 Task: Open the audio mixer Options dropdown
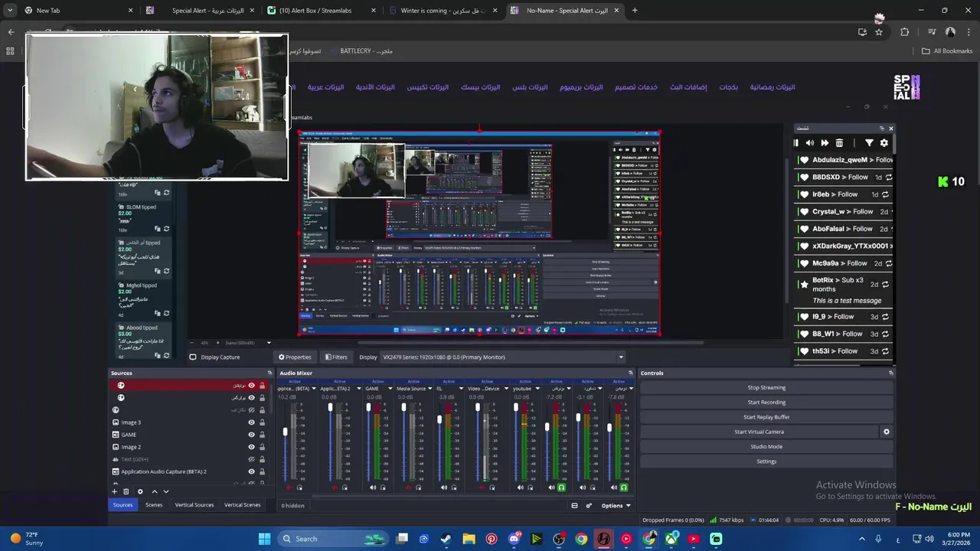(x=616, y=505)
